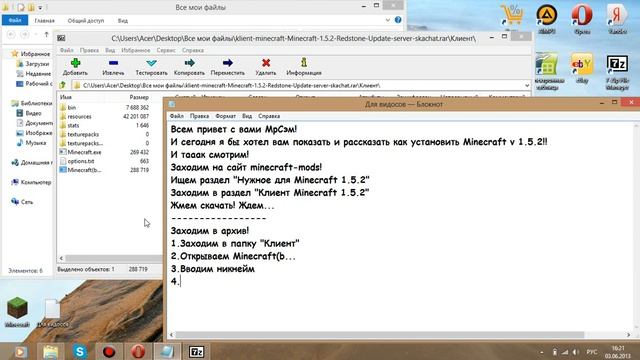Screen dimensions: 640x360
Task: Click the volume tray icon
Action: click(576, 352)
